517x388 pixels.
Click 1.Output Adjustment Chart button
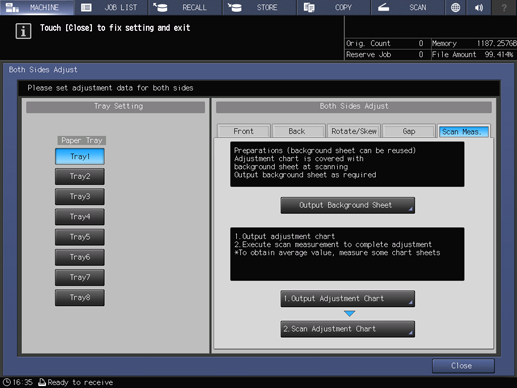click(x=348, y=299)
